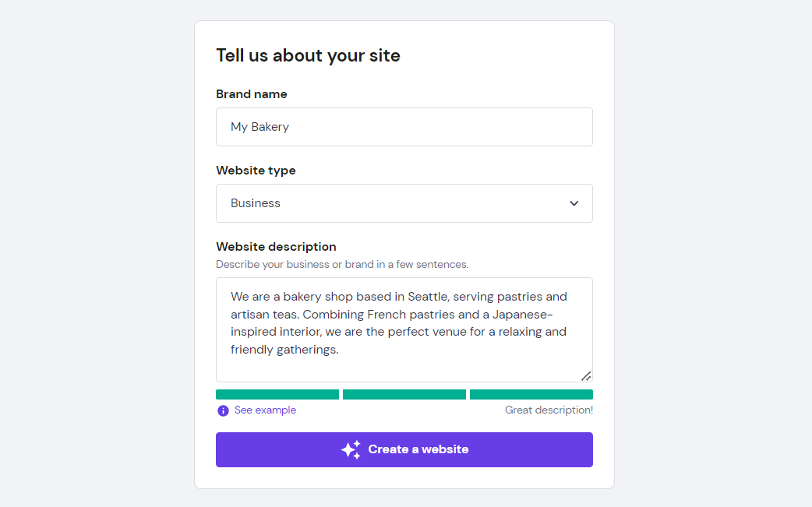Click the Brand name label
This screenshot has width=812, height=507.
click(x=251, y=93)
